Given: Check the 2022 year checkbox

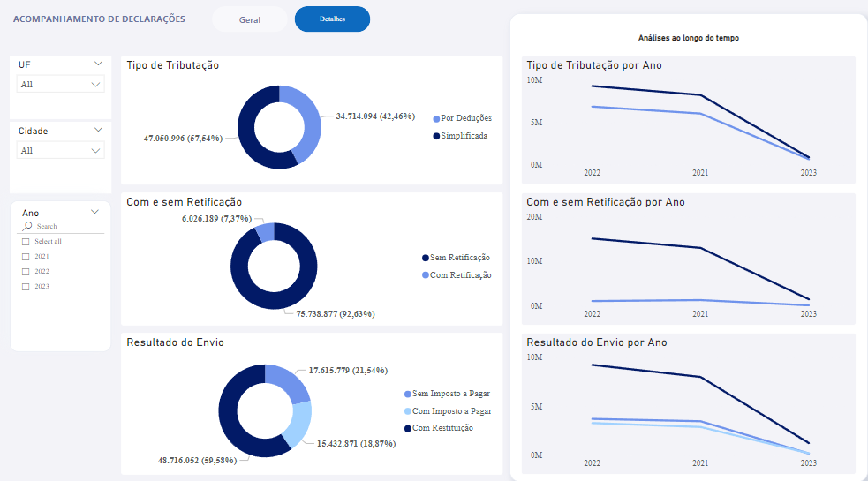Looking at the screenshot, I should coord(26,271).
